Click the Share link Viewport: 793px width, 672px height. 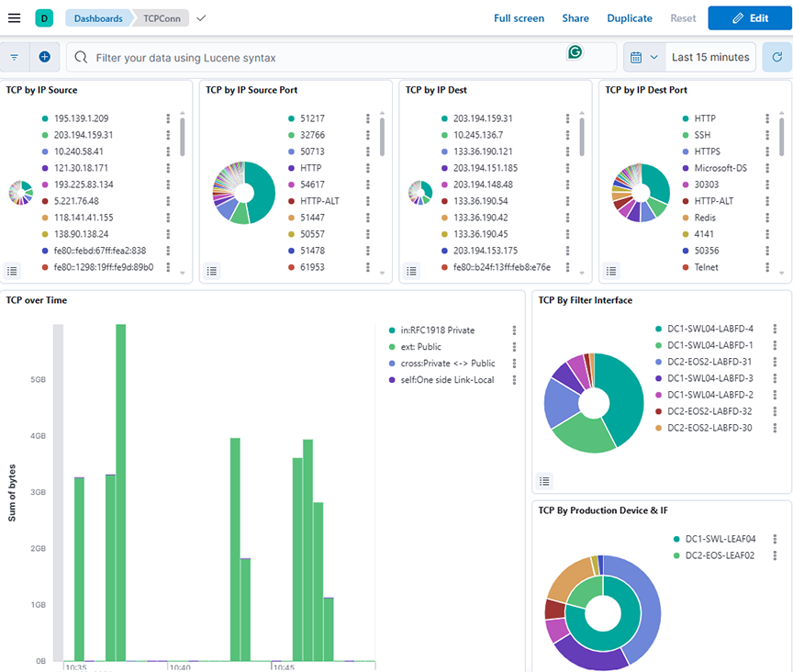click(x=575, y=18)
